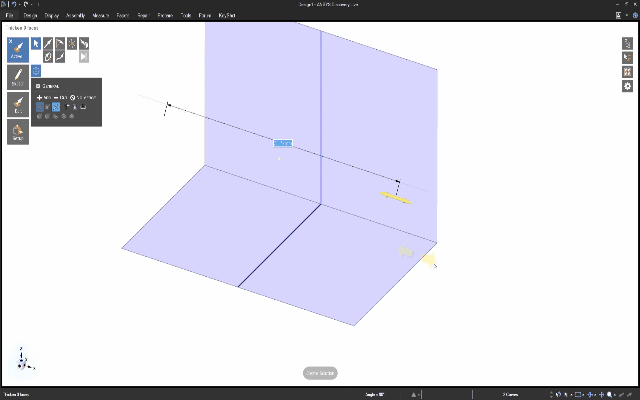
Task: Click the flag-shaped curve tool guide icon
Action: click(60, 43)
